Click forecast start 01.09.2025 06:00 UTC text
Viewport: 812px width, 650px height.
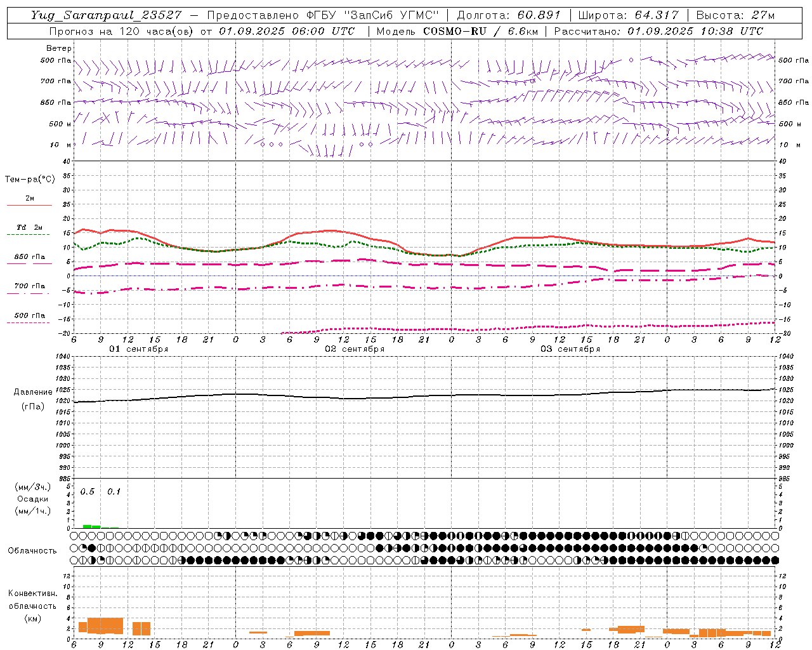coord(287,31)
